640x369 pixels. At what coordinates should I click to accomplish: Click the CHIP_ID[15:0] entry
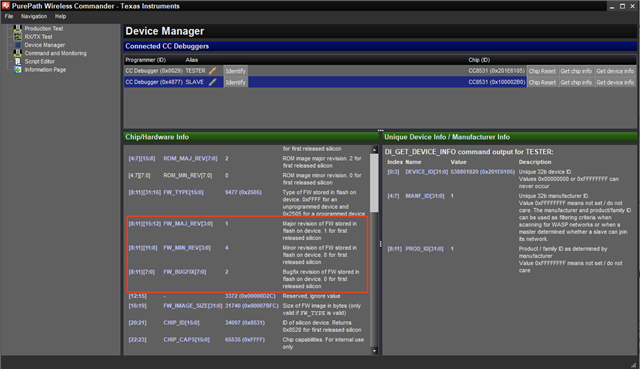[181, 323]
